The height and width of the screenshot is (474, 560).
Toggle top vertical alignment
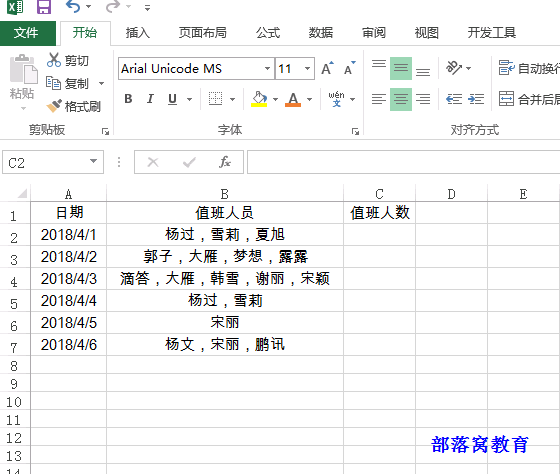379,68
